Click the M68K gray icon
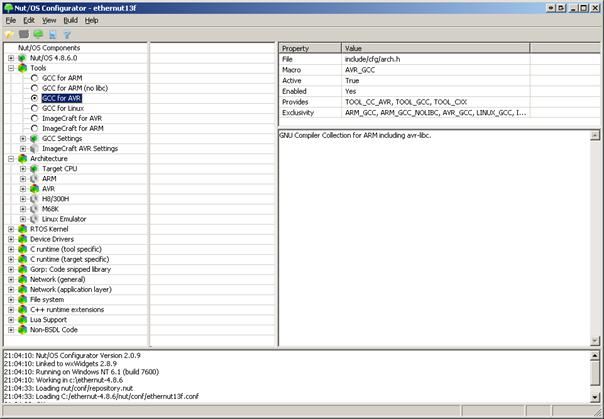The width and height of the screenshot is (604, 419). point(34,209)
